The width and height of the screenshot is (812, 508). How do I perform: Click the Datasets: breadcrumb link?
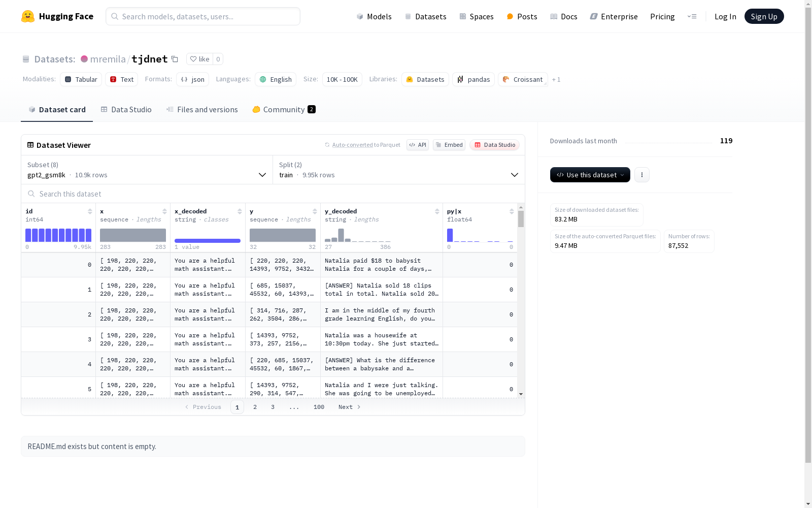point(55,59)
